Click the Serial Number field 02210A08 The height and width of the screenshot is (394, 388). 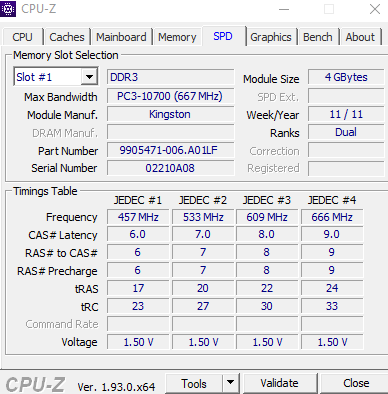[x=170, y=168]
